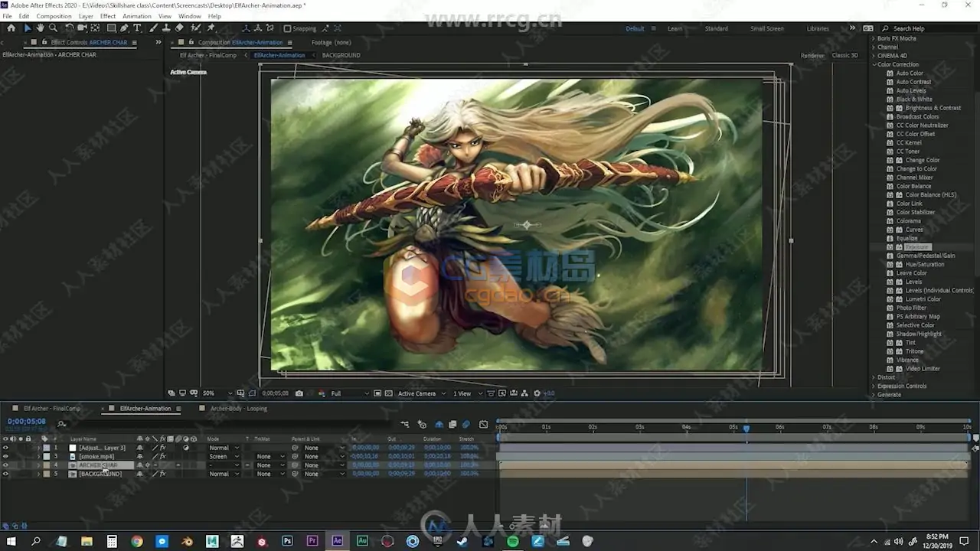Select the Roto Brush tool

coord(196,28)
